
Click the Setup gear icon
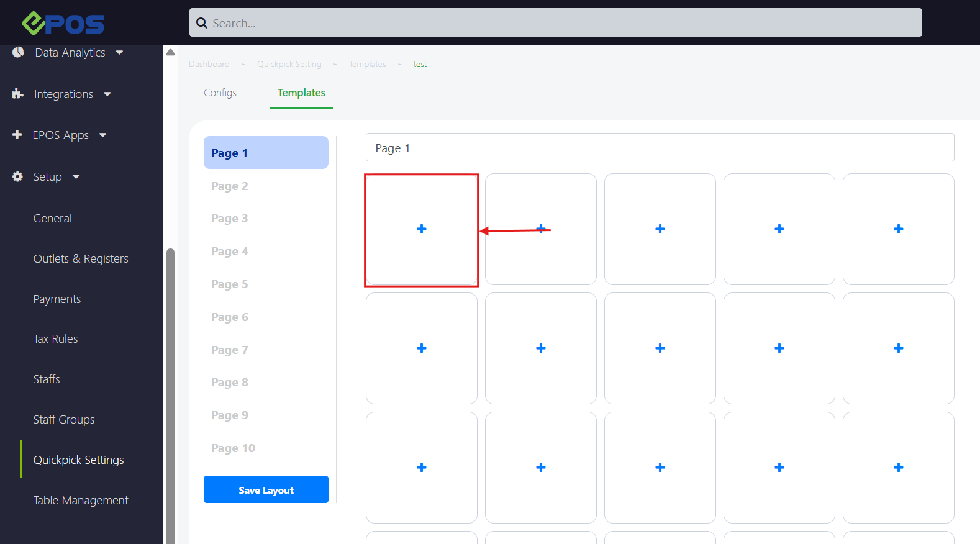click(18, 176)
